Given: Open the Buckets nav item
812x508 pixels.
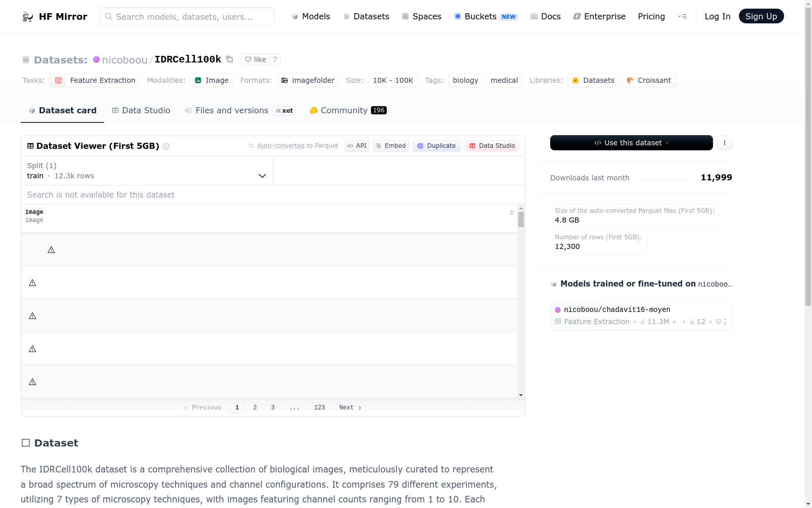Looking at the screenshot, I should point(485,16).
